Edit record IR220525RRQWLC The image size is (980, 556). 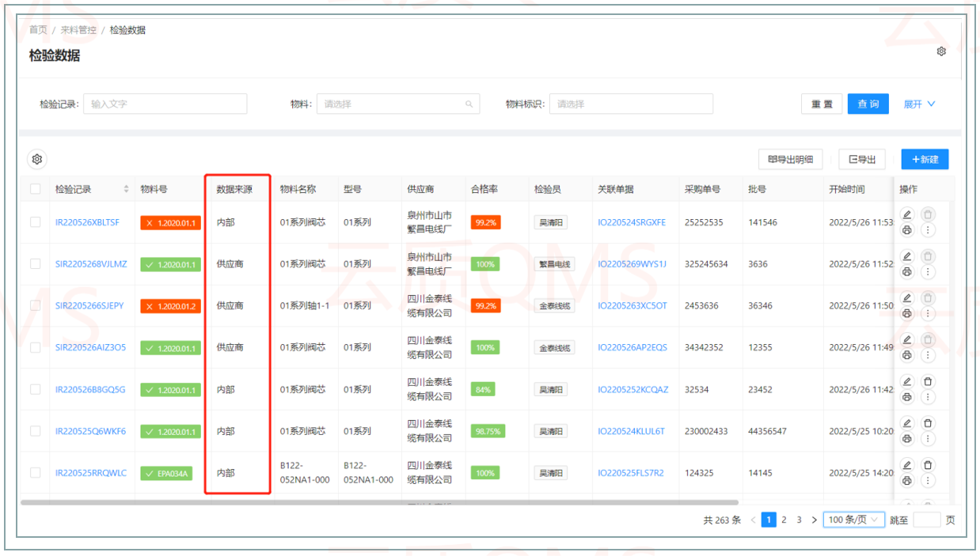[x=907, y=465]
